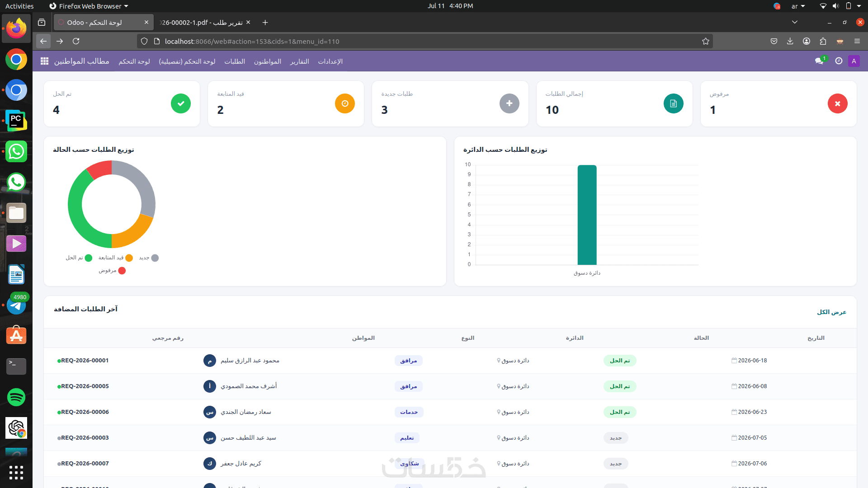Open the التقارير menu

click(x=300, y=61)
